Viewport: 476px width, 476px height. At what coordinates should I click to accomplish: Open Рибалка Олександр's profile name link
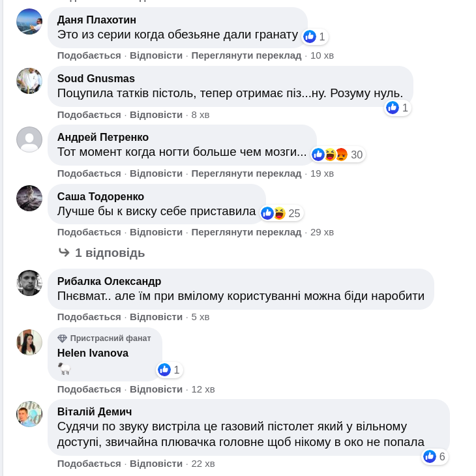pyautogui.click(x=109, y=281)
